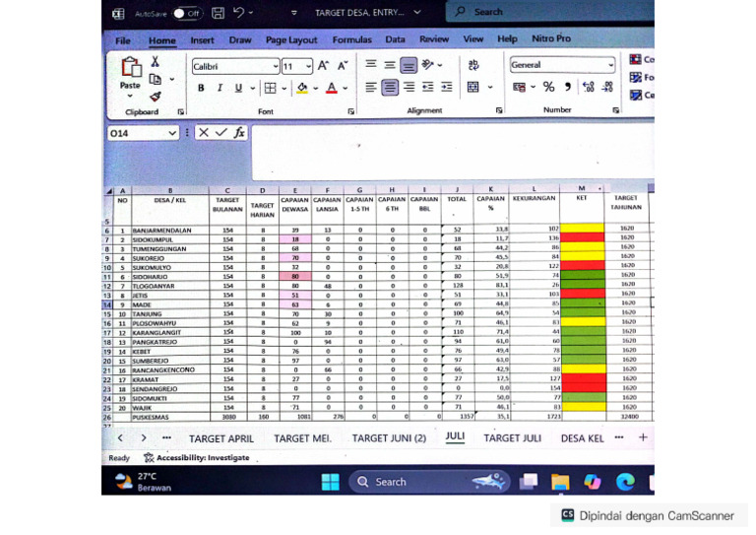Switch to the Data tab
This screenshot has height=535, width=756.
coord(395,39)
